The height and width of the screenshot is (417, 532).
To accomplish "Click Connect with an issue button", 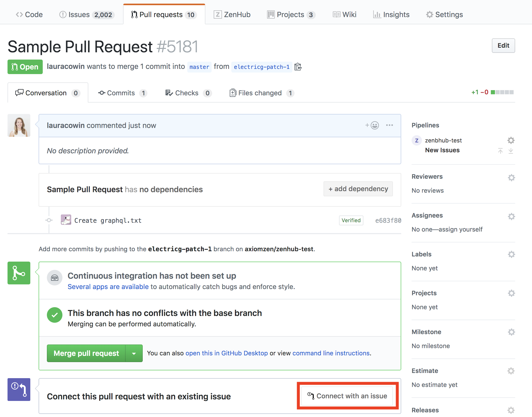I will click(347, 396).
